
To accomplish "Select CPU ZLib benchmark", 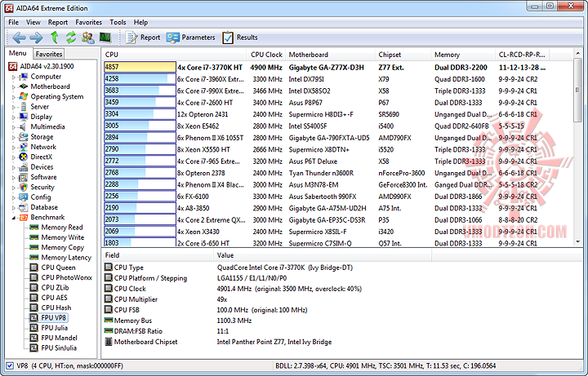I will [x=55, y=288].
